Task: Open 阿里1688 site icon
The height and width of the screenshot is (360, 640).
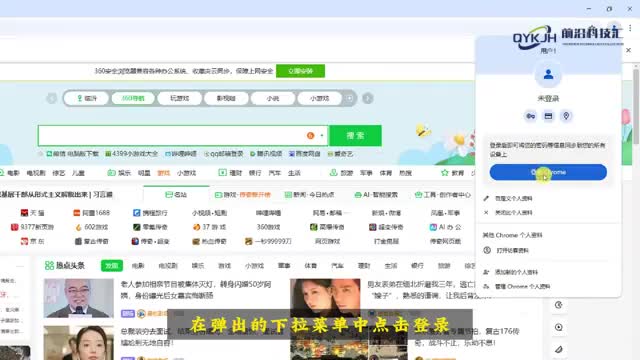Action: [x=77, y=213]
